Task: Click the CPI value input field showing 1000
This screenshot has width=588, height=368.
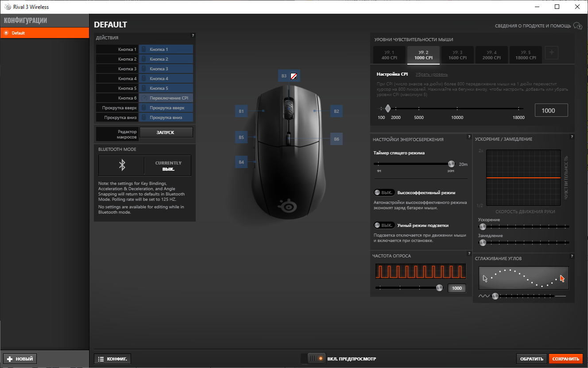Action: [551, 111]
